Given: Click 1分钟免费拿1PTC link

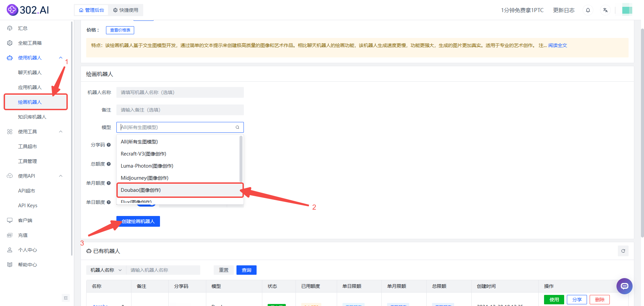Looking at the screenshot, I should coord(522,10).
